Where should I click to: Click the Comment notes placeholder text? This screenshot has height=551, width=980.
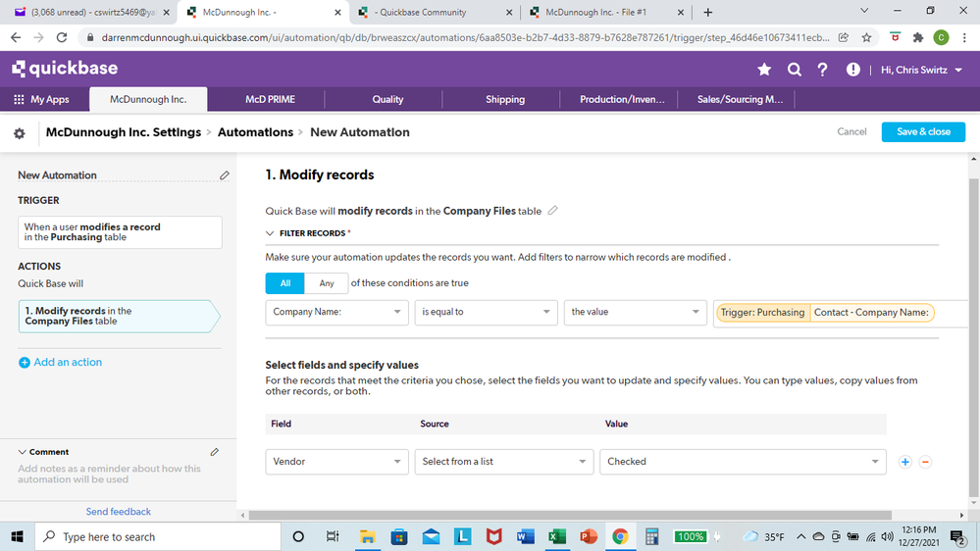[x=109, y=475]
